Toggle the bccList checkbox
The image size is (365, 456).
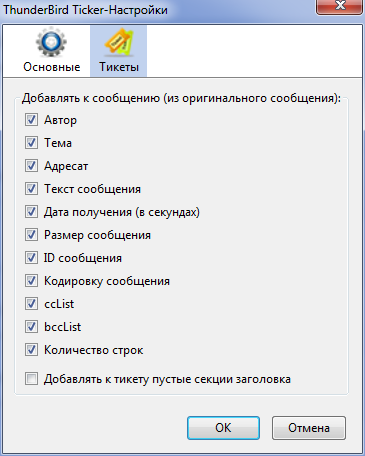coord(31,327)
